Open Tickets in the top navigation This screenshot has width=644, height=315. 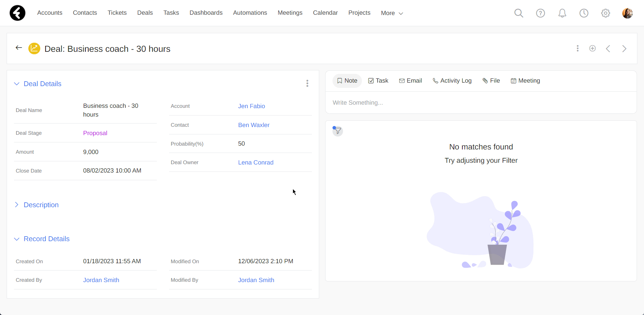coord(117,13)
